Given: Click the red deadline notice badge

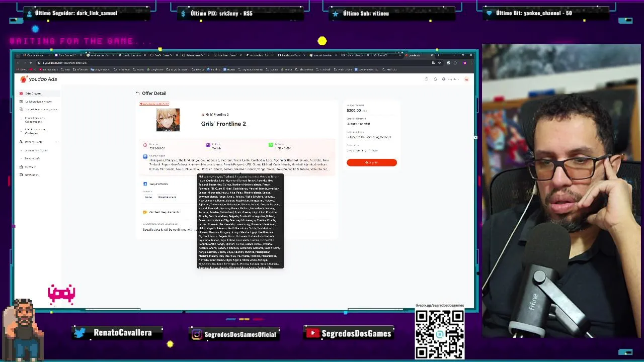Looking at the screenshot, I should click(x=154, y=104).
